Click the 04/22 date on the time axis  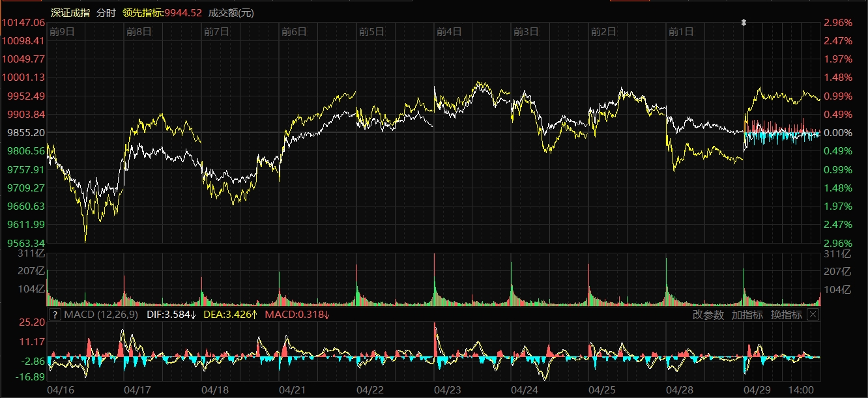click(x=370, y=390)
